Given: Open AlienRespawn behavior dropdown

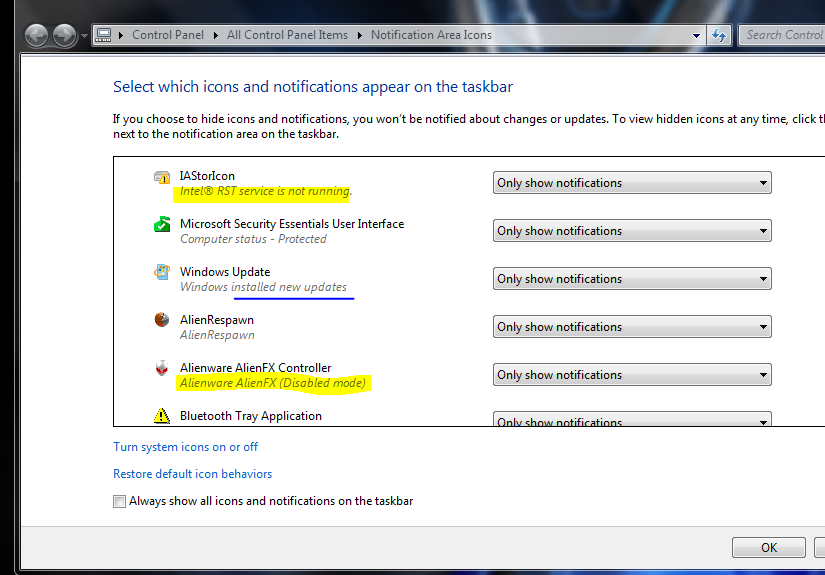Looking at the screenshot, I should click(x=632, y=327).
